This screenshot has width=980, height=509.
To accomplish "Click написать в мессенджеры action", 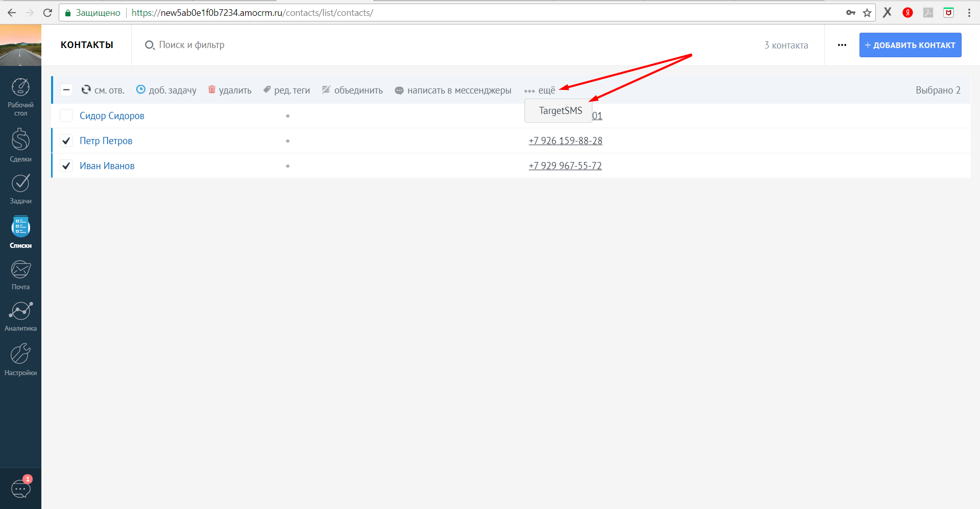I will (x=453, y=90).
